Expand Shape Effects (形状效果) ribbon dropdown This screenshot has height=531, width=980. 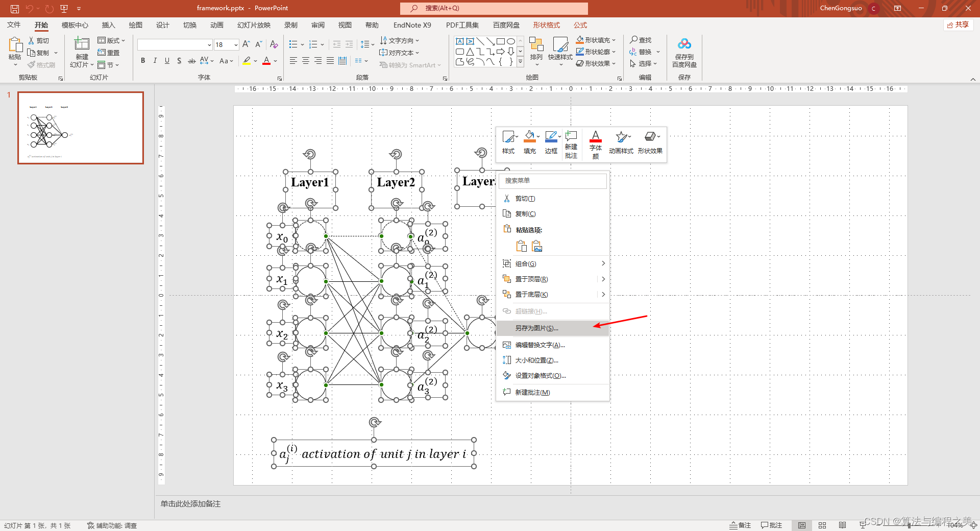614,64
